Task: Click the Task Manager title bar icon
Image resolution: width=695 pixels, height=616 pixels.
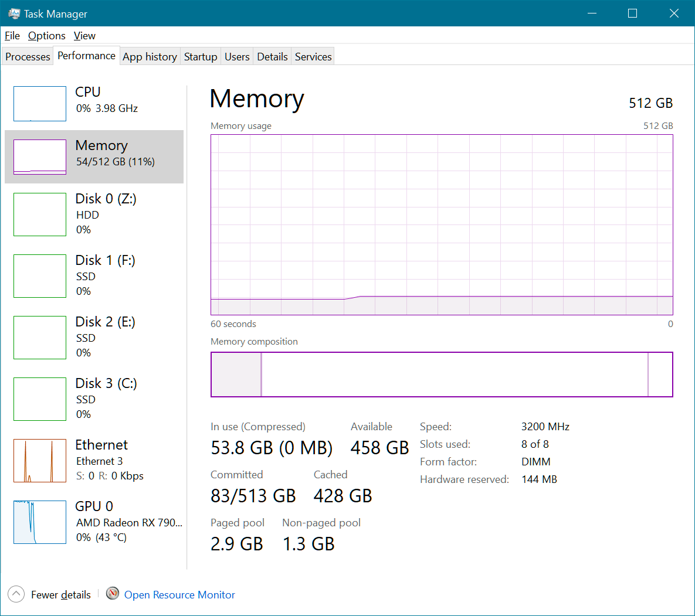Action: coord(14,13)
